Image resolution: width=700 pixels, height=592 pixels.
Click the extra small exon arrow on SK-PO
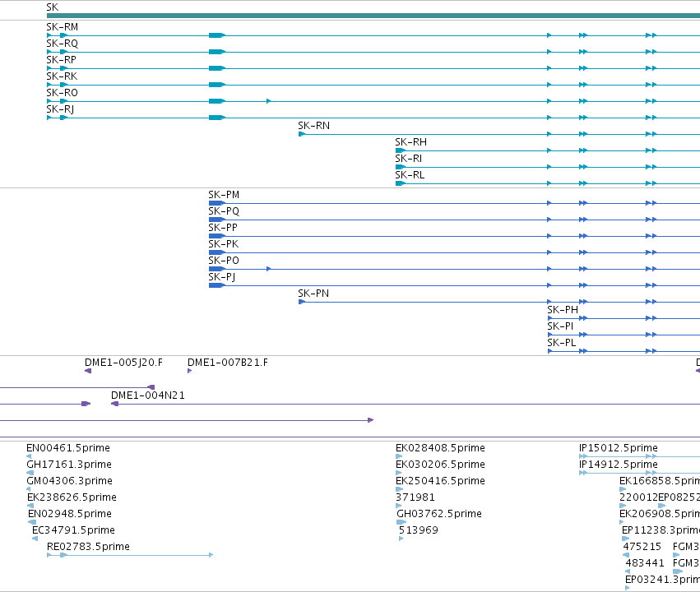tap(268, 269)
